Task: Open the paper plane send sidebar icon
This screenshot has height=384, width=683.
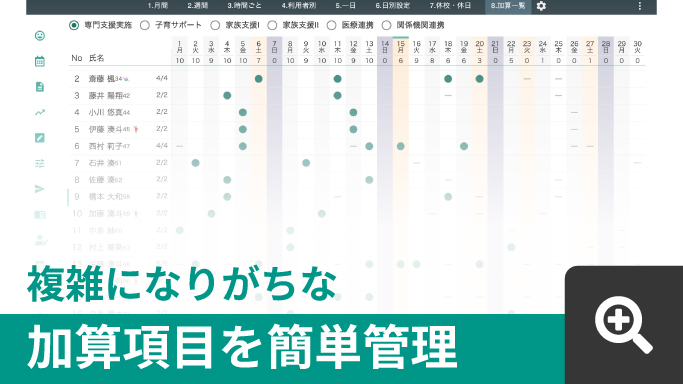Action: point(40,189)
